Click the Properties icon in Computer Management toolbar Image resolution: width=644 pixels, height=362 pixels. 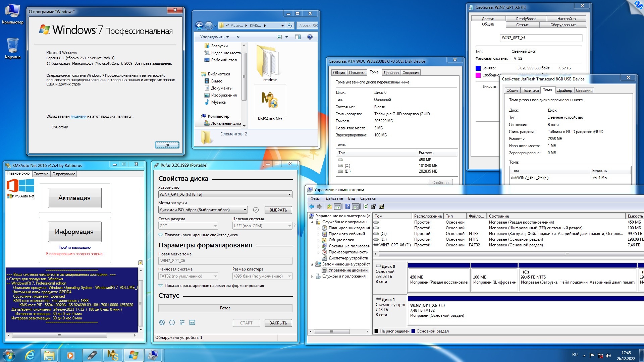(x=373, y=206)
